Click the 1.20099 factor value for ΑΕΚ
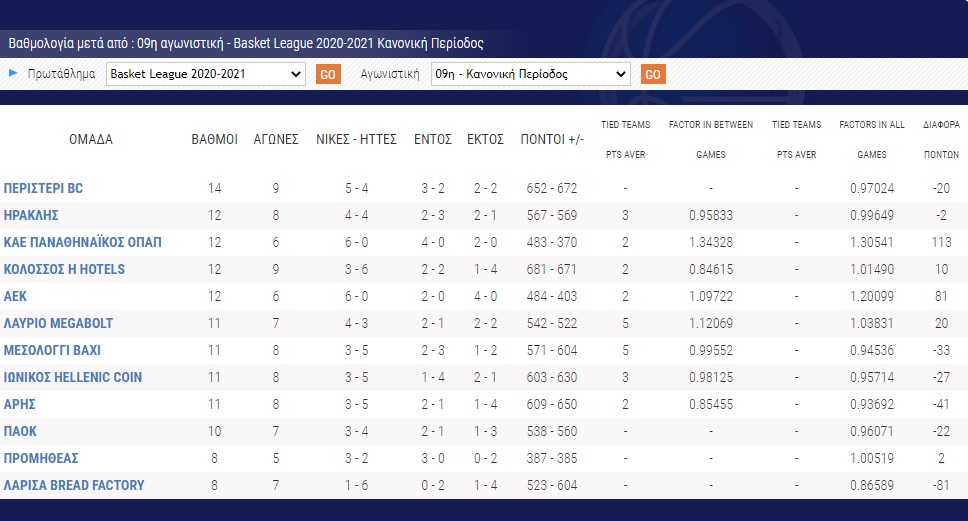This screenshot has width=968, height=521. pos(872,296)
